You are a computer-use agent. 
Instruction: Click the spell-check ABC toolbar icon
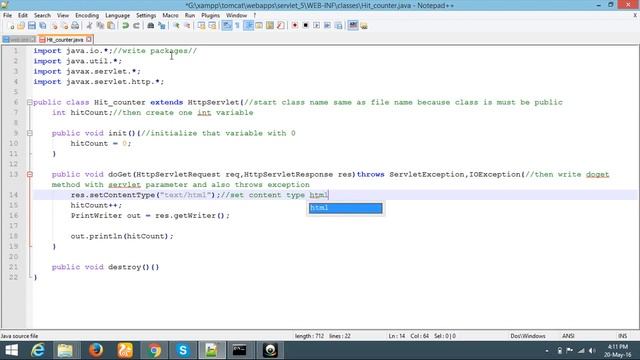pos(353,26)
